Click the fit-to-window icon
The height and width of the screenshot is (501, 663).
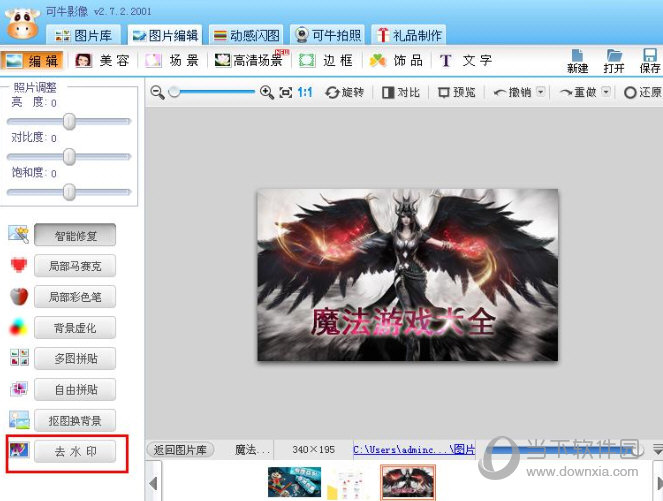(286, 92)
